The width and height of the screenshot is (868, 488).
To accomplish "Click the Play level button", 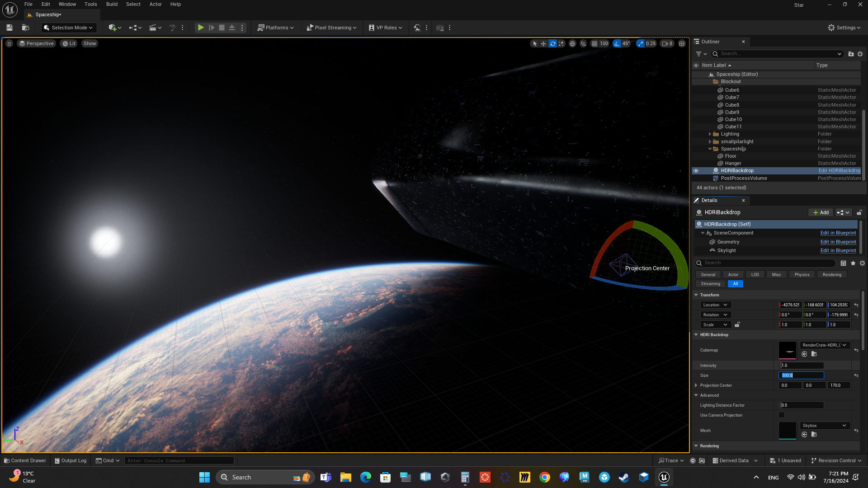I will point(201,28).
